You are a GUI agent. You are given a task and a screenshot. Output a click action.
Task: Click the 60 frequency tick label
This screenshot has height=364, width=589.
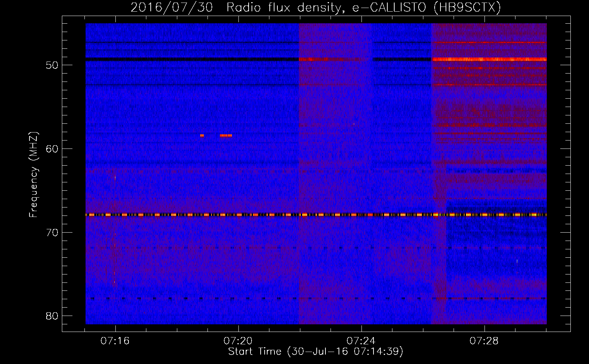(52, 149)
